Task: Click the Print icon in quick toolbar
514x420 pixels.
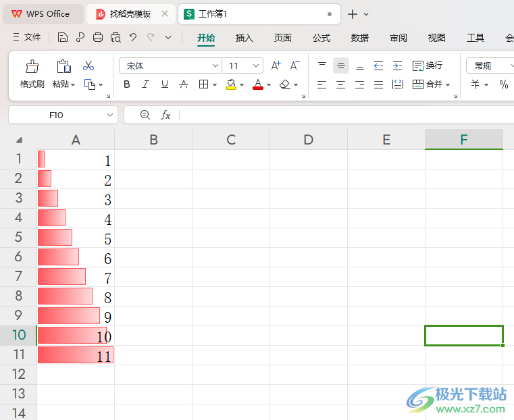Action: coord(98,38)
